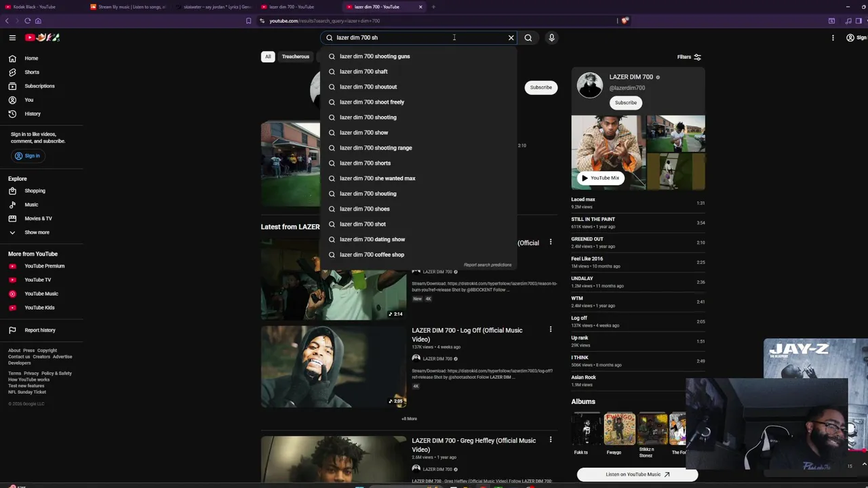The width and height of the screenshot is (868, 488).
Task: Play the song 'Laced max'
Action: pos(637,203)
